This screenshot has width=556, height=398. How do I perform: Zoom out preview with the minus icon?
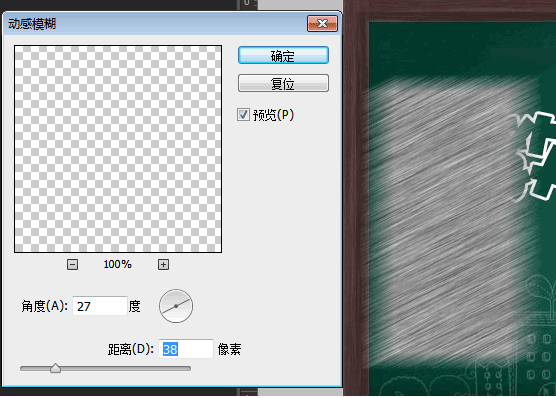(x=72, y=264)
